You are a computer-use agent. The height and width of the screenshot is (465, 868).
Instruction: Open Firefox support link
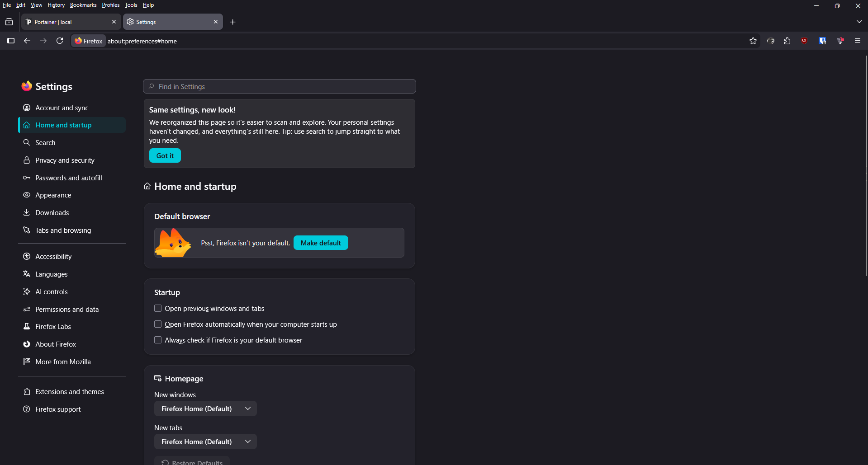click(72, 409)
